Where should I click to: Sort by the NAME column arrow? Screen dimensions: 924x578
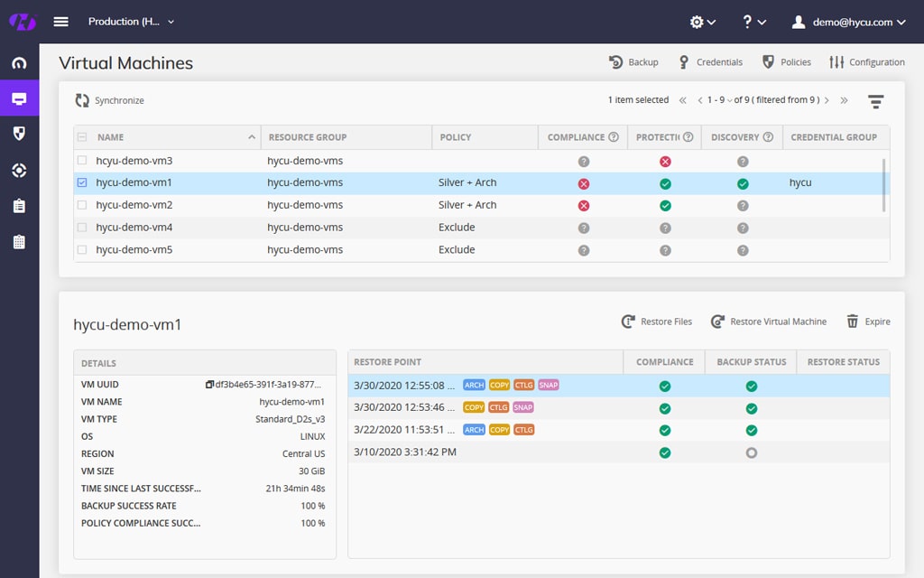click(252, 137)
